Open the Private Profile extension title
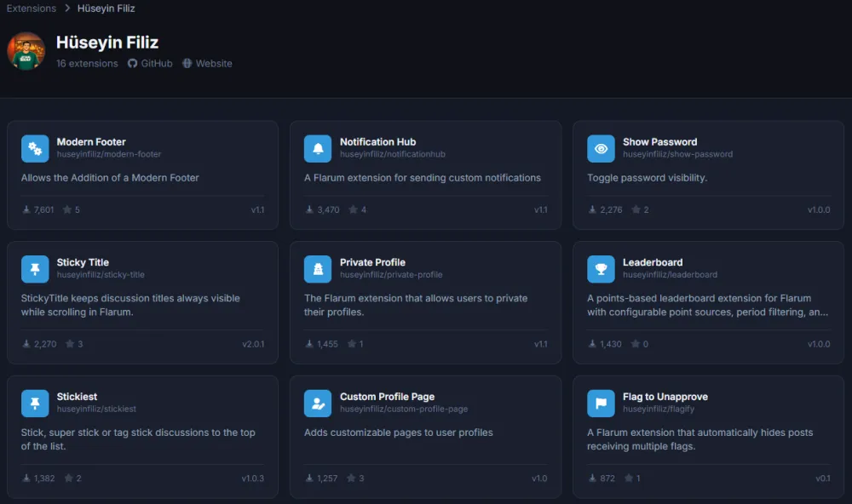852x504 pixels. click(x=372, y=262)
